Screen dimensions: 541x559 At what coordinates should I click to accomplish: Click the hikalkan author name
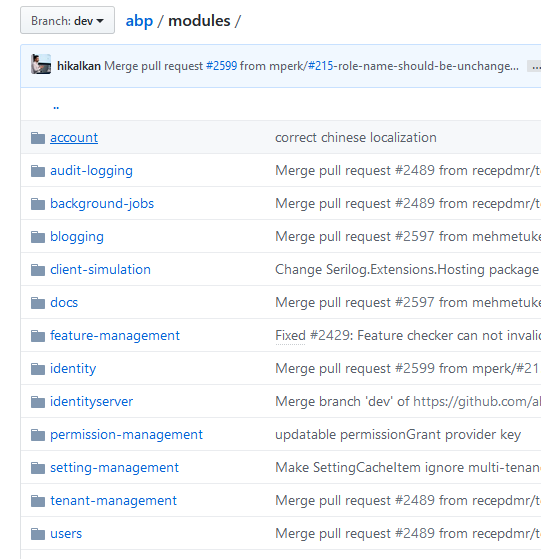[x=79, y=66]
